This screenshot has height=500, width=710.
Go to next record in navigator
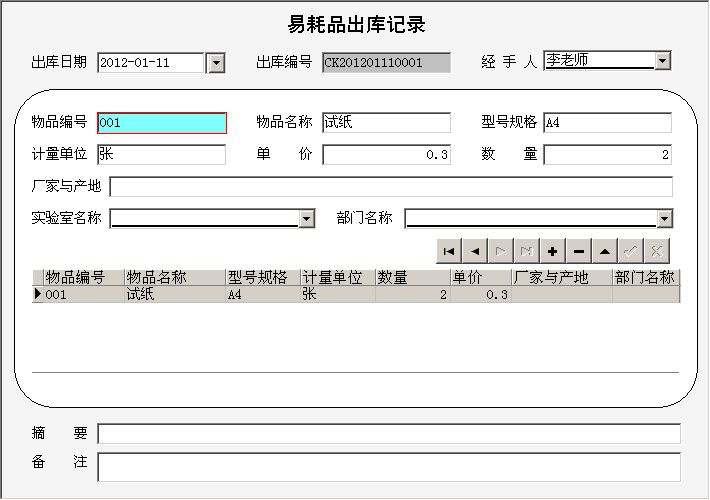pyautogui.click(x=501, y=251)
